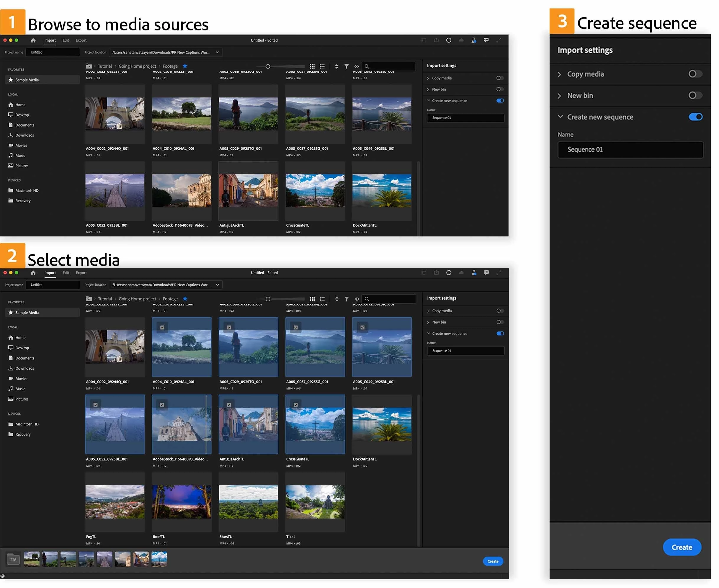Open Project location dropdown in Browse media window
This screenshot has width=719, height=588.
coord(218,53)
